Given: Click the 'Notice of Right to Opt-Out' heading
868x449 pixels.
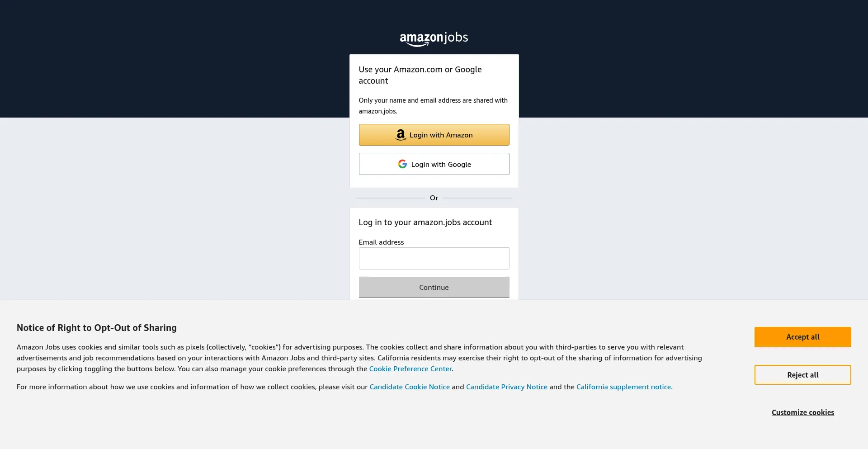Looking at the screenshot, I should pos(97,328).
